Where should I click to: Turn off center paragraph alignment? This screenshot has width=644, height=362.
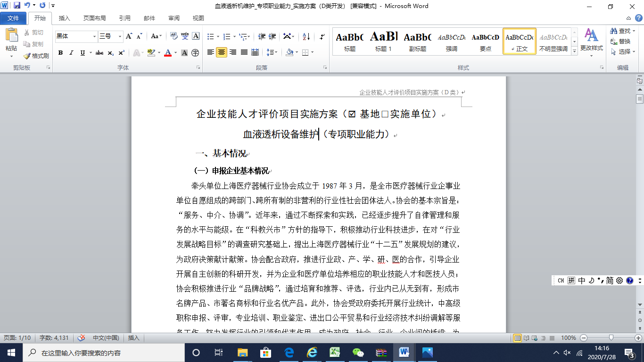[x=222, y=52]
